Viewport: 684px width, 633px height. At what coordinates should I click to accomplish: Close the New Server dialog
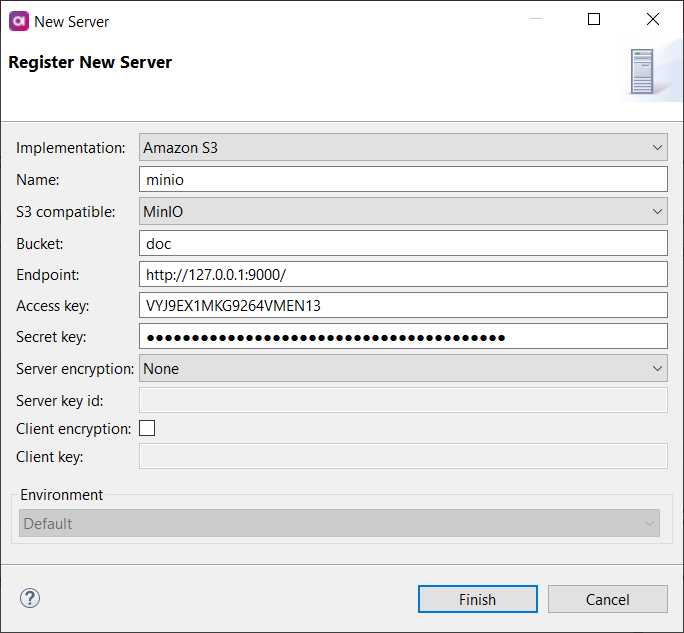[x=653, y=20]
